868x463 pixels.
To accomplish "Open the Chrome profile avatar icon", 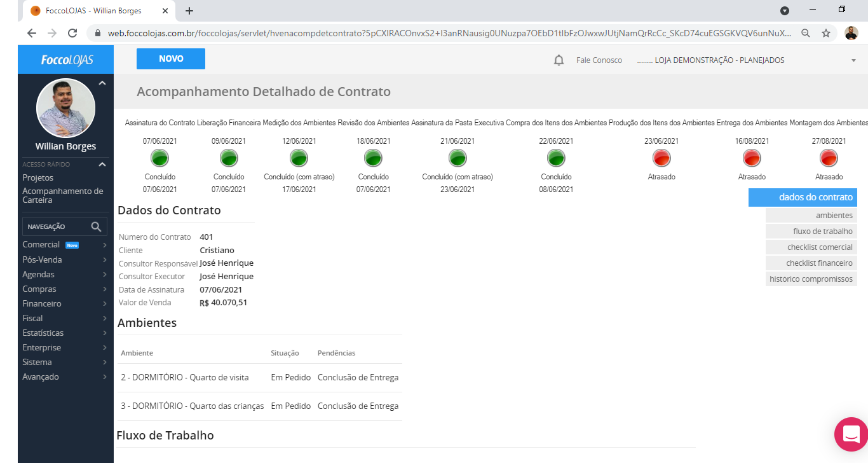I will pyautogui.click(x=851, y=33).
